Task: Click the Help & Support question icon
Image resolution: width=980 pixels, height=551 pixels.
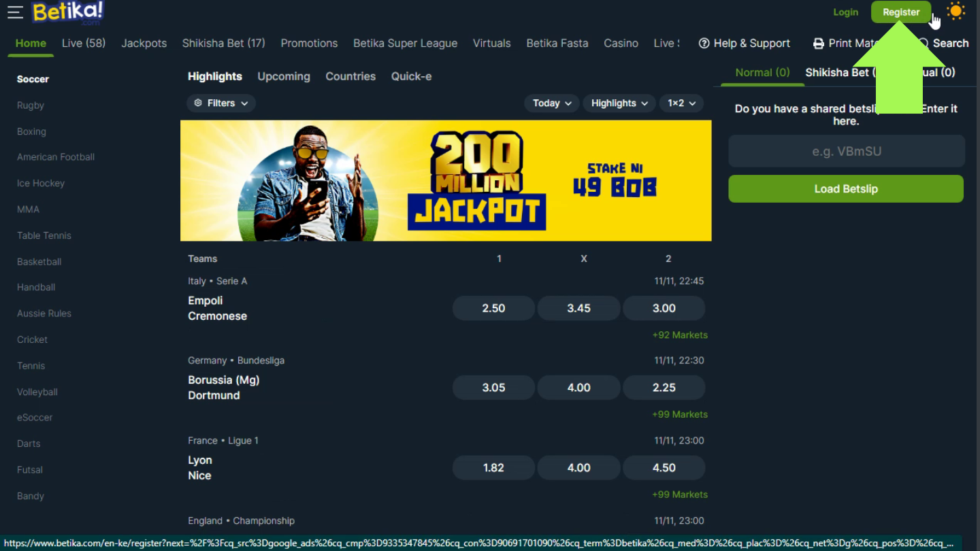Action: [x=704, y=44]
